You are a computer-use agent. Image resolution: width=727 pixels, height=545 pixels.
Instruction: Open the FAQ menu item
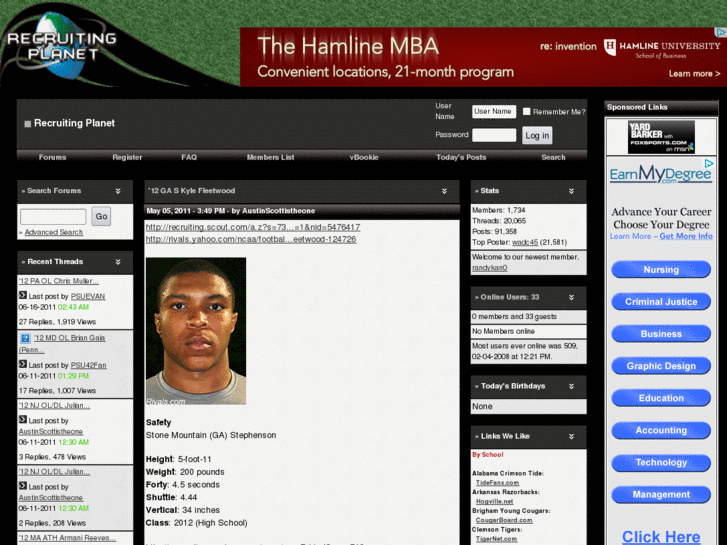[x=189, y=157]
